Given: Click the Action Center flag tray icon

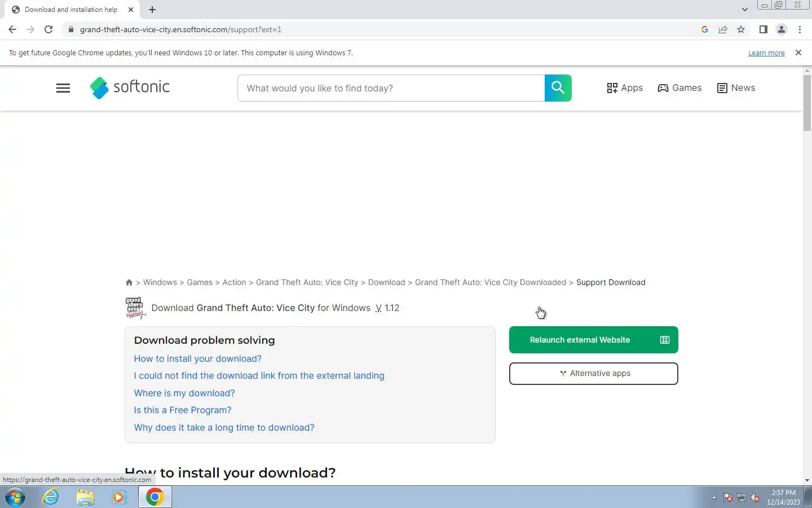Looking at the screenshot, I should click(x=728, y=498).
